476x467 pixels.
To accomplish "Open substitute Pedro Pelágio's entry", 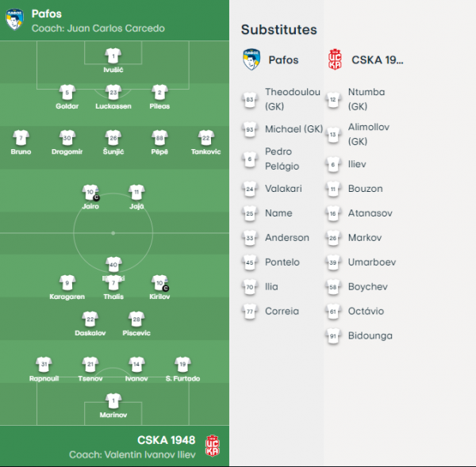I will click(282, 159).
